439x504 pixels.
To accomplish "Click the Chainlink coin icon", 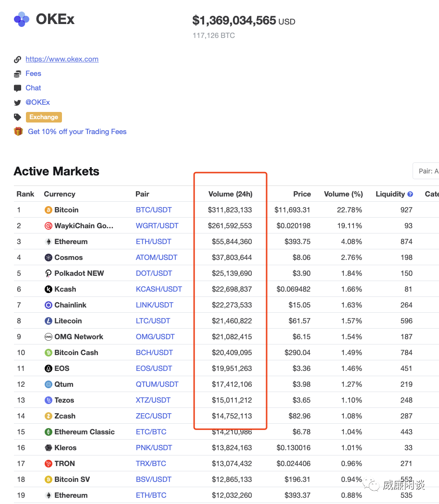I will click(x=48, y=305).
